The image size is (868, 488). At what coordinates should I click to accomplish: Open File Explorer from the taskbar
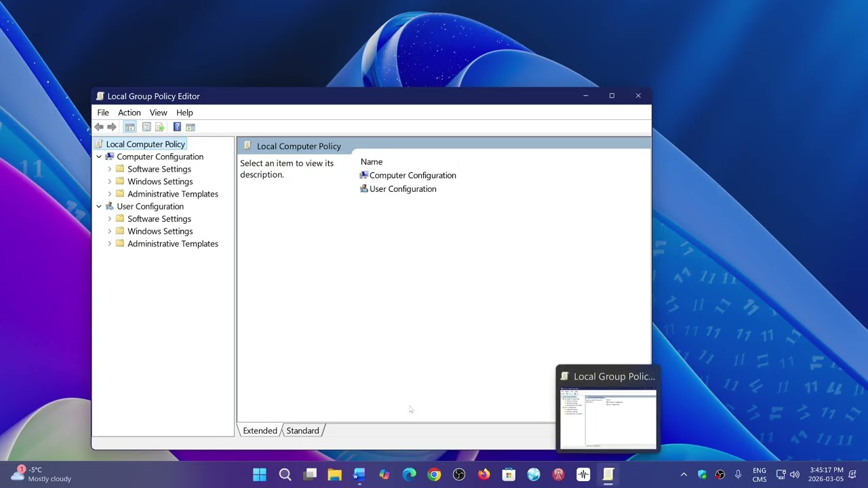334,474
